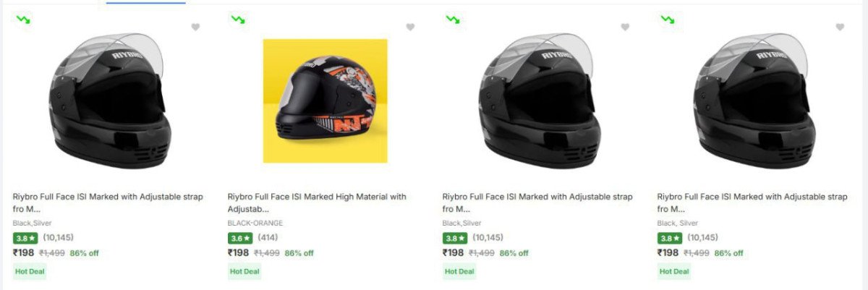Open fourth black helmet product image
868x290 pixels.
pos(754,100)
